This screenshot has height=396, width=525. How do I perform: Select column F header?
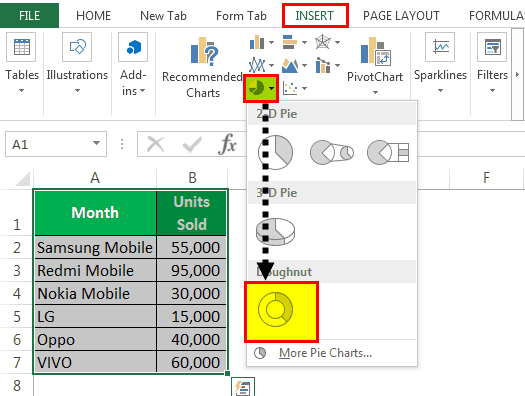[486, 177]
